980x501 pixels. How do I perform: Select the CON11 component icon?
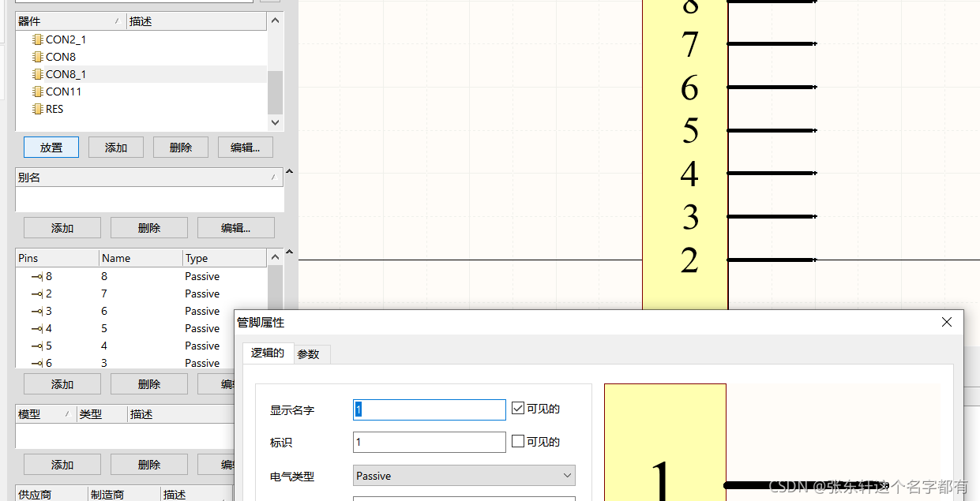click(38, 92)
